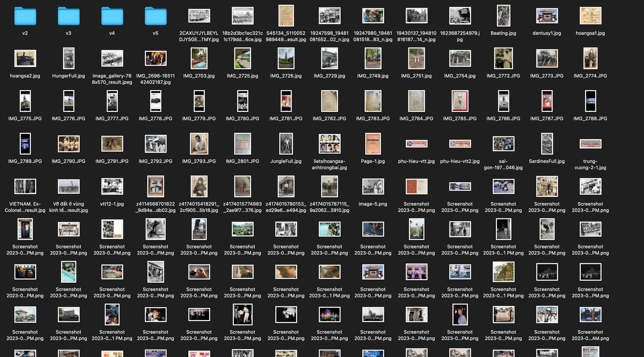
Task: Select the v4 folder icon
Action: pyautogui.click(x=112, y=16)
